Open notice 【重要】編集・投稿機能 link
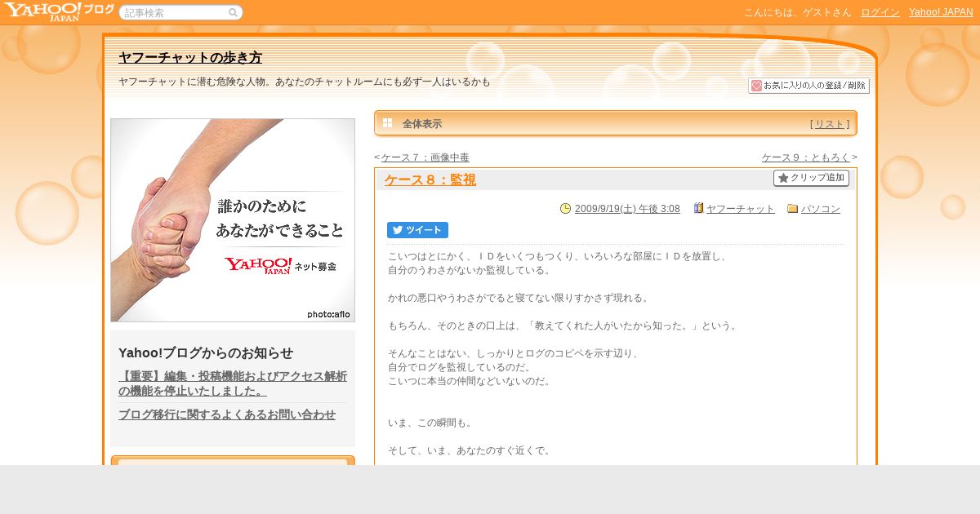The width and height of the screenshot is (980, 514). [233, 383]
